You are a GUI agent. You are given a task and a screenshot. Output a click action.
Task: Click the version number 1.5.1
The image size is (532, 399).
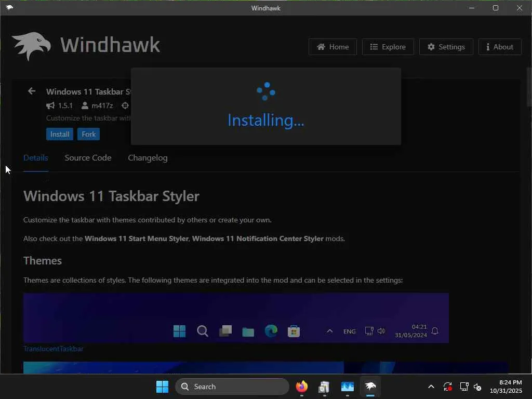point(65,105)
